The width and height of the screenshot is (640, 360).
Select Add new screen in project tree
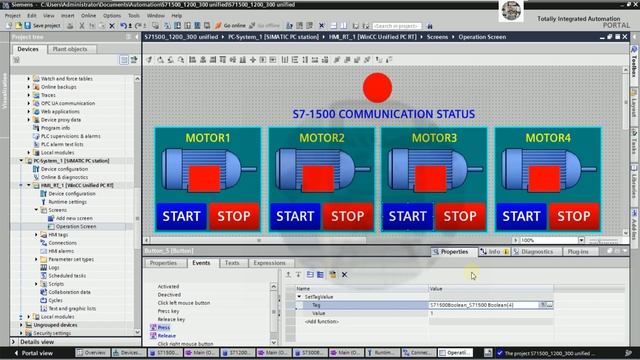point(74,218)
